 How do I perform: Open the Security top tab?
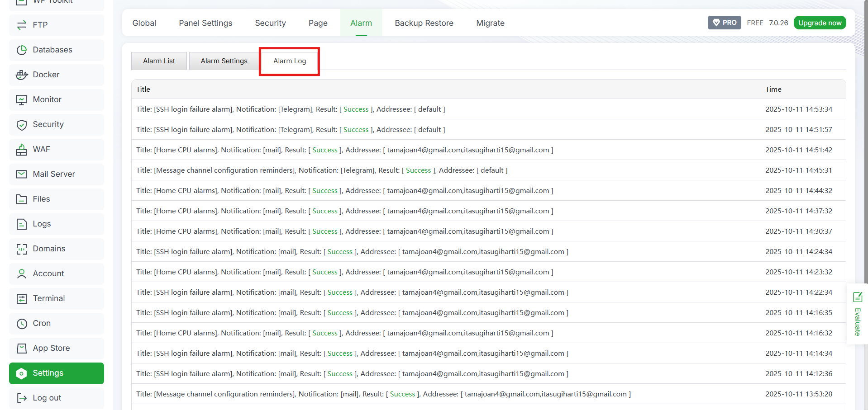(x=270, y=23)
